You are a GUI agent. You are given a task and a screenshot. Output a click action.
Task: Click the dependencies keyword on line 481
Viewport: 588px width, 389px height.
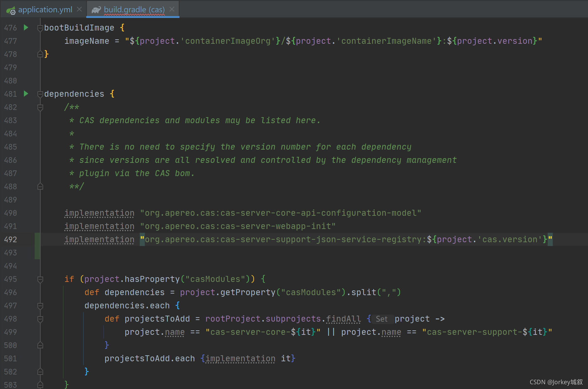[x=74, y=94]
